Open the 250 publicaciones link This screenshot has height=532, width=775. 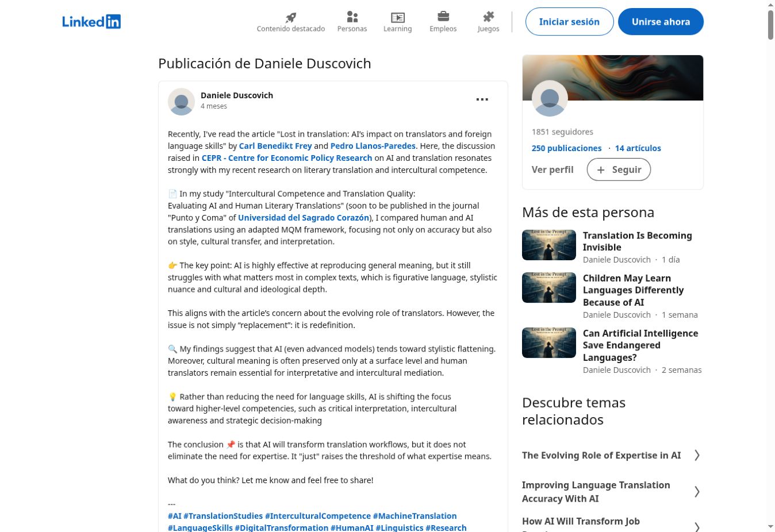click(566, 148)
